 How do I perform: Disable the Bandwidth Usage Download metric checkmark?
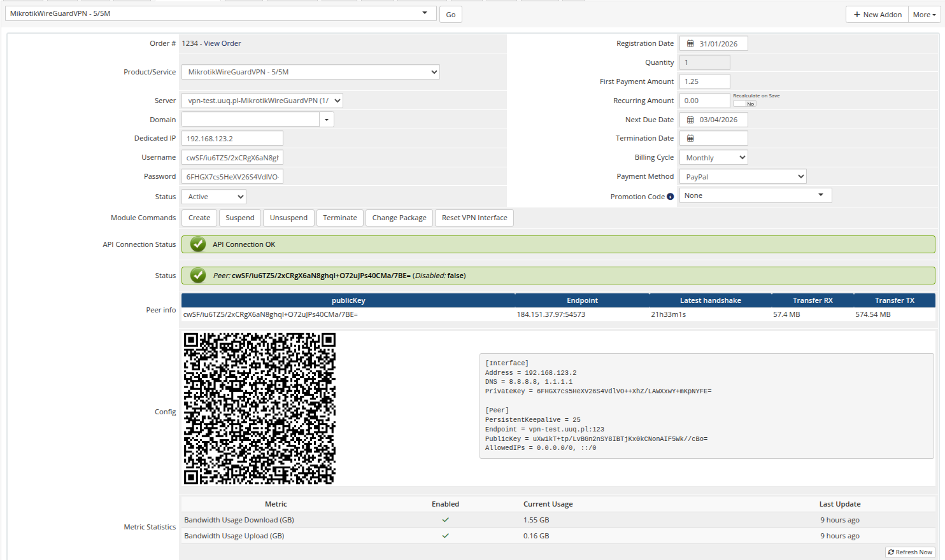pyautogui.click(x=445, y=519)
